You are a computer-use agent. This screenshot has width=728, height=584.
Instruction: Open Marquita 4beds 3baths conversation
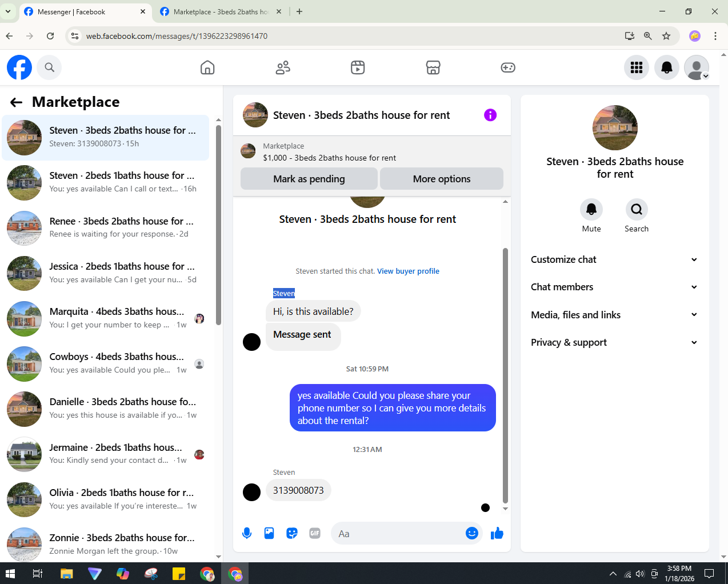106,318
